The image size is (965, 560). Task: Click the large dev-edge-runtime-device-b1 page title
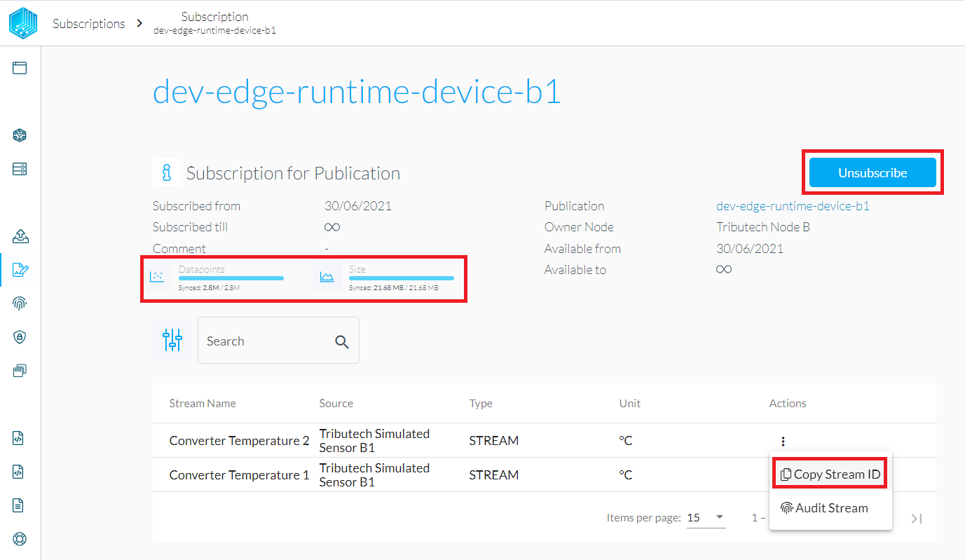(x=357, y=93)
